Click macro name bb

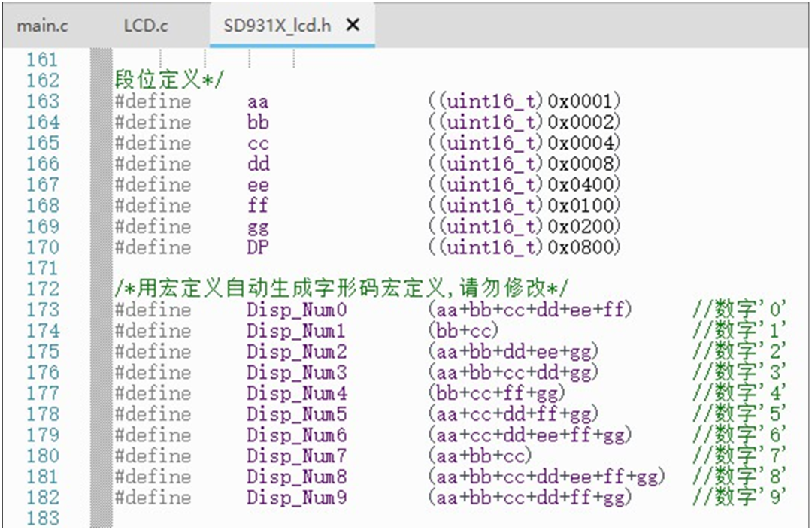point(258,122)
